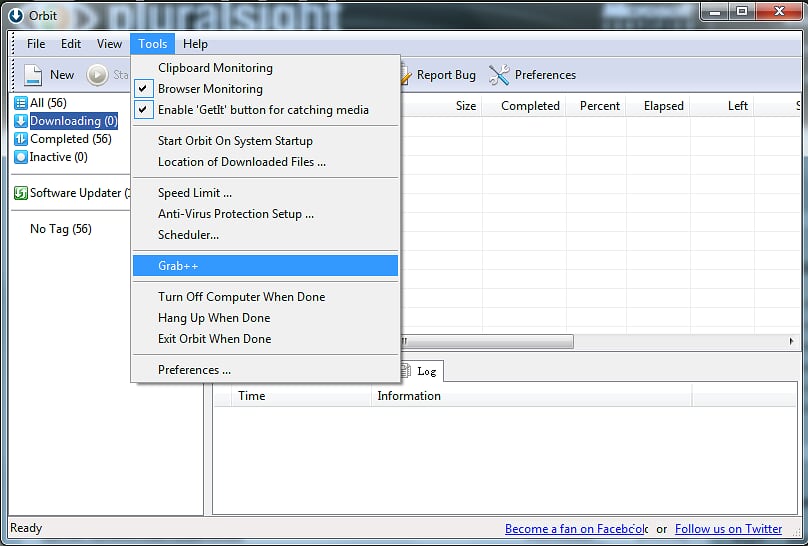
Task: Sort by Completed column header
Action: click(524, 106)
